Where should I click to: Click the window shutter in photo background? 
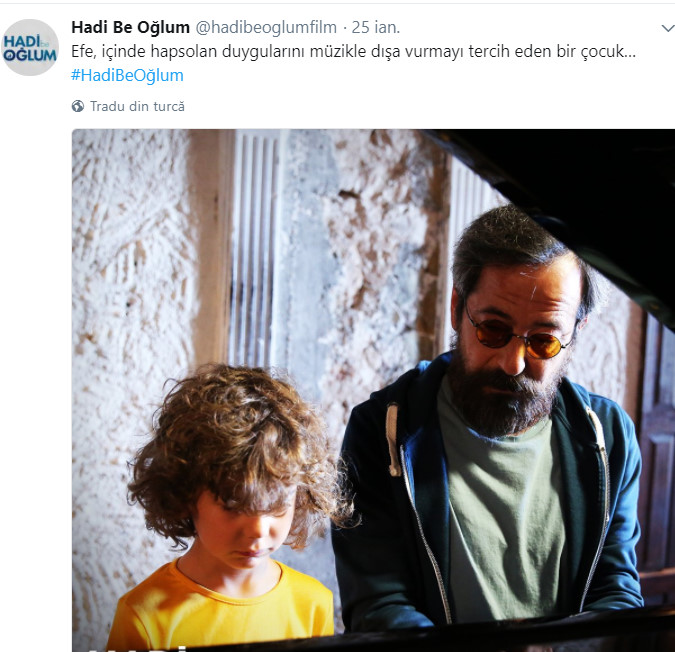pos(253,247)
